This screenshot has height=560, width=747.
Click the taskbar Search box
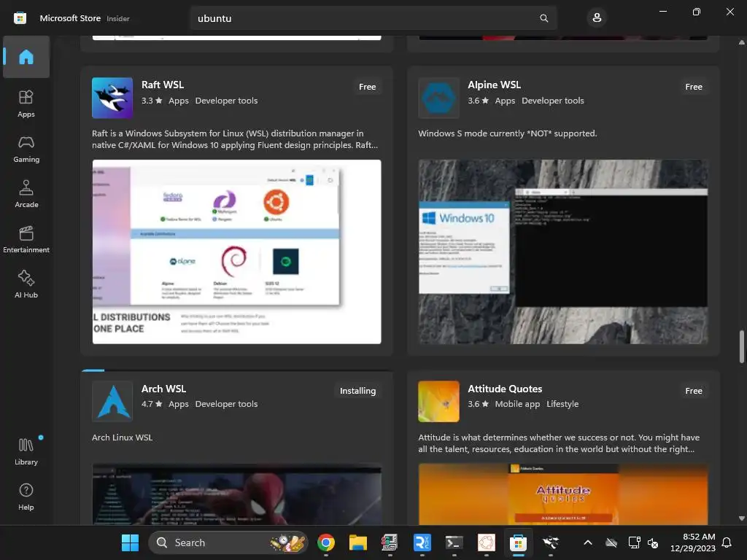click(x=228, y=542)
